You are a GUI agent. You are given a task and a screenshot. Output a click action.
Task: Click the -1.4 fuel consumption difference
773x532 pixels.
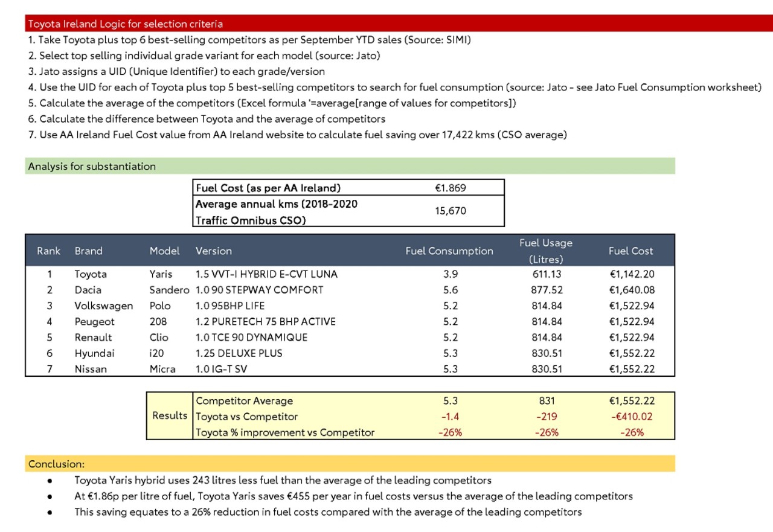pos(450,417)
